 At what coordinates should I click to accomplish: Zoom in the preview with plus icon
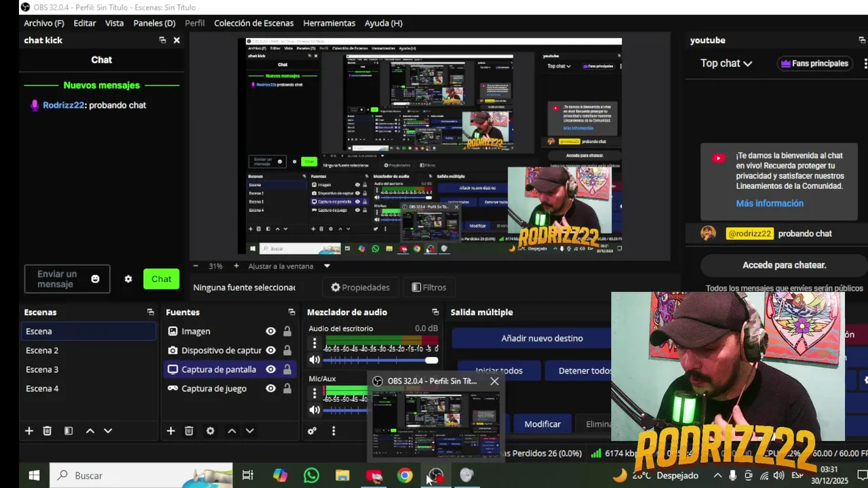tap(236, 266)
